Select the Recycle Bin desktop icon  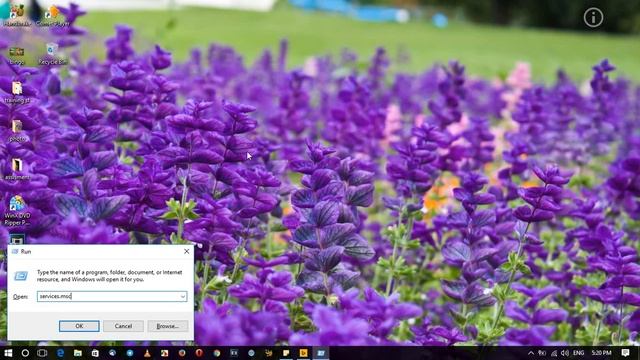tap(52, 54)
